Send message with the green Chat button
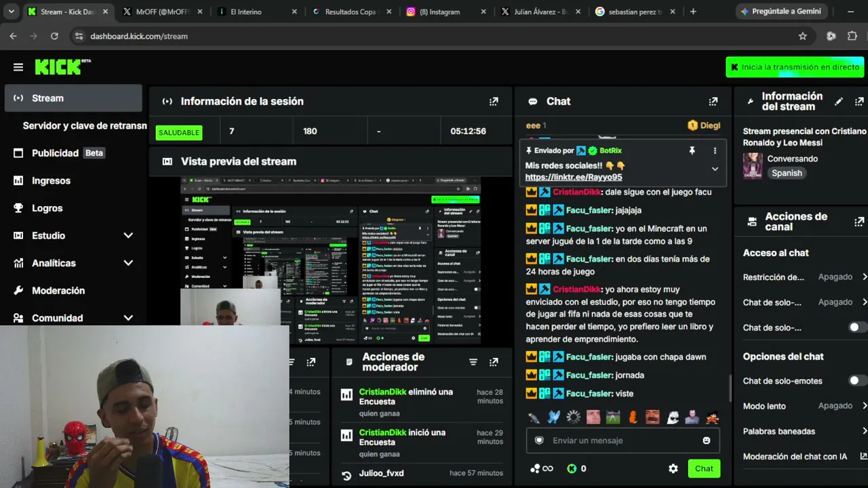Viewport: 868px width, 488px height. [x=704, y=468]
